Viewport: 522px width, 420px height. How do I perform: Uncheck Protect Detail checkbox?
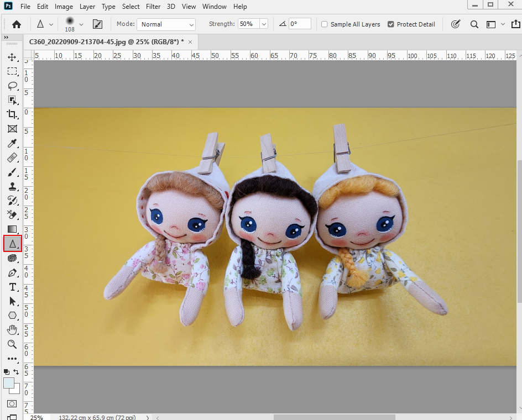tap(391, 24)
